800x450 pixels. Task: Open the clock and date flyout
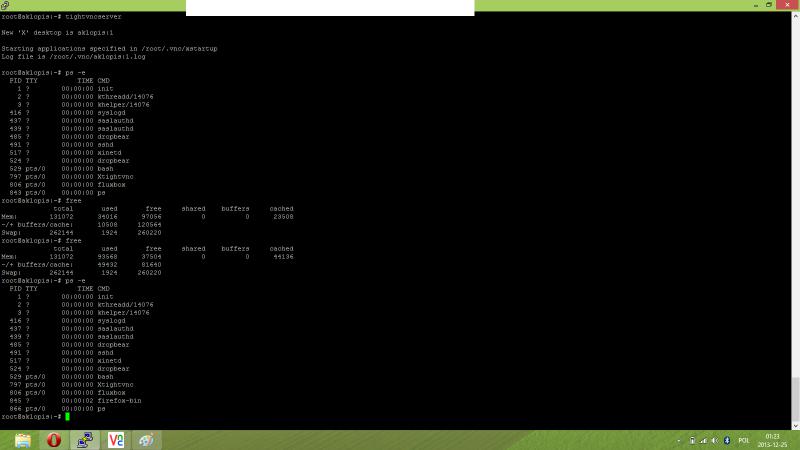pyautogui.click(x=773, y=440)
